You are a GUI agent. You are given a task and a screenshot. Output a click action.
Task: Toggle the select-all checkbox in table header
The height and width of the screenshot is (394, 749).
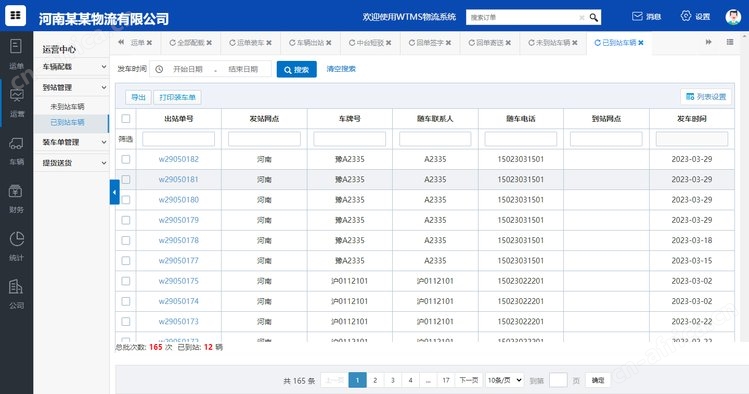point(126,118)
